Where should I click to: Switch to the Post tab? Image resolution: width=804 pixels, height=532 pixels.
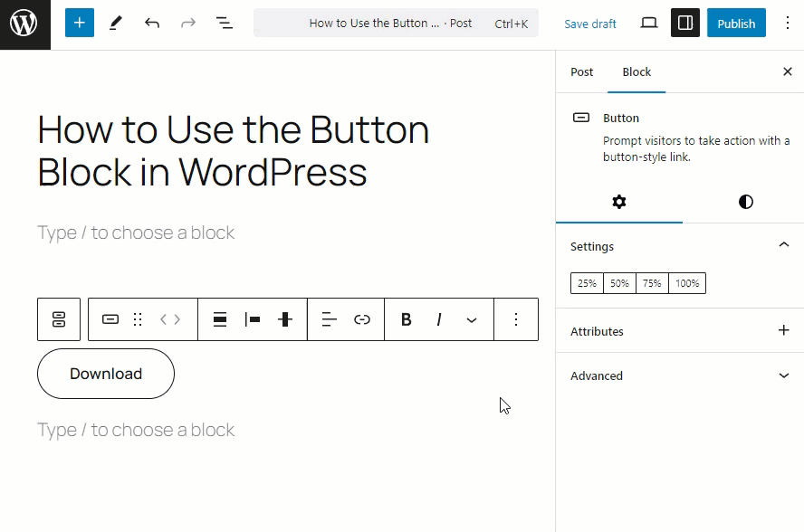point(581,71)
